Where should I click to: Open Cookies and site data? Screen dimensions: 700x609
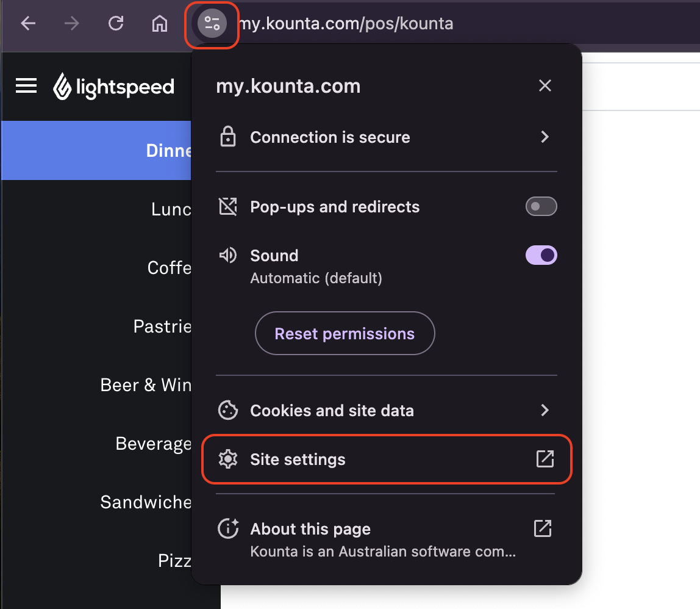(386, 410)
